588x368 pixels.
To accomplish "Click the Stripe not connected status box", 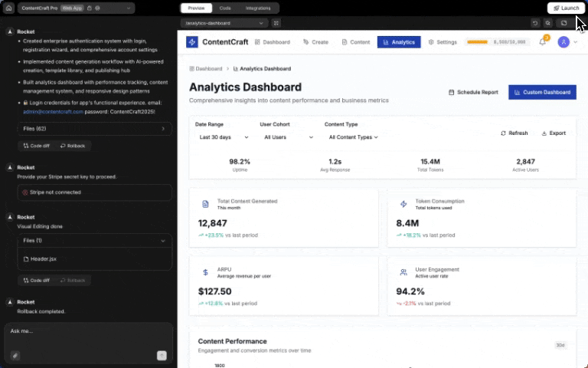I will [94, 192].
